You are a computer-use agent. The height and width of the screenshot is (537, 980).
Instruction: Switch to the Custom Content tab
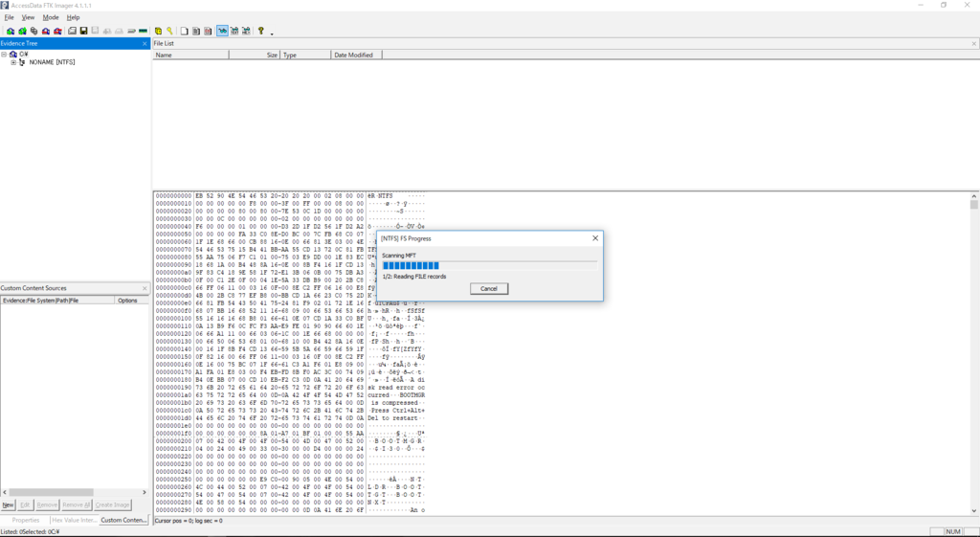click(x=123, y=520)
